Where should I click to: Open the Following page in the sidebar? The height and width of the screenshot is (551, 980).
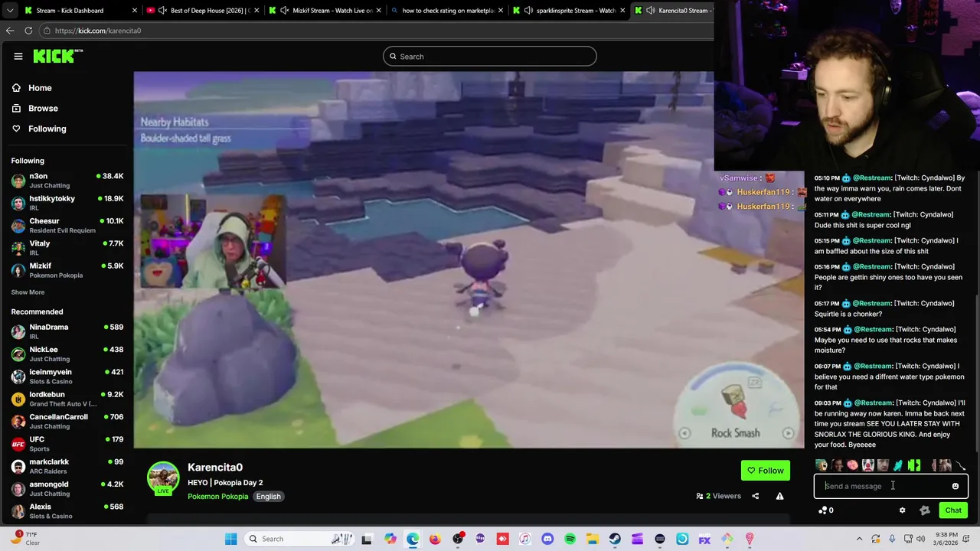point(38,129)
